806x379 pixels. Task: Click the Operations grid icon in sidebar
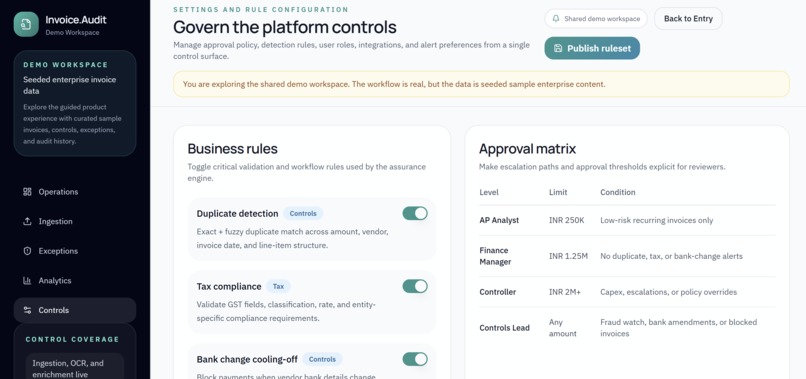(27, 192)
